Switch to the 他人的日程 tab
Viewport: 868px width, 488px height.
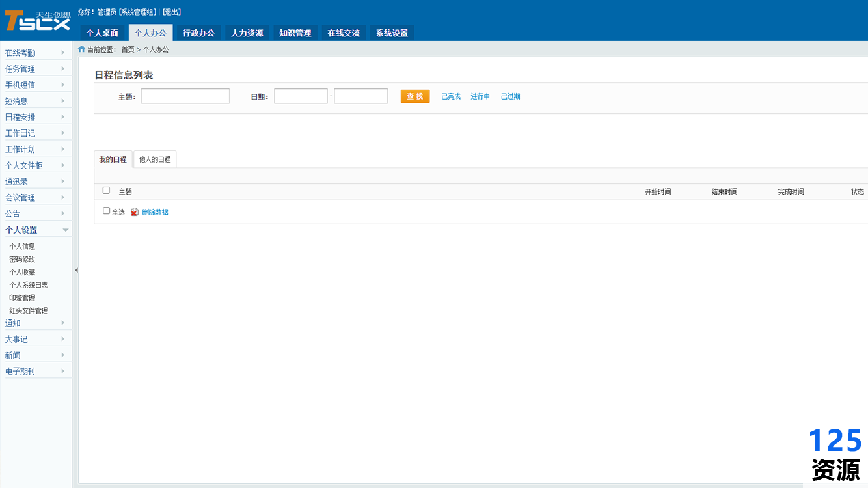point(155,159)
